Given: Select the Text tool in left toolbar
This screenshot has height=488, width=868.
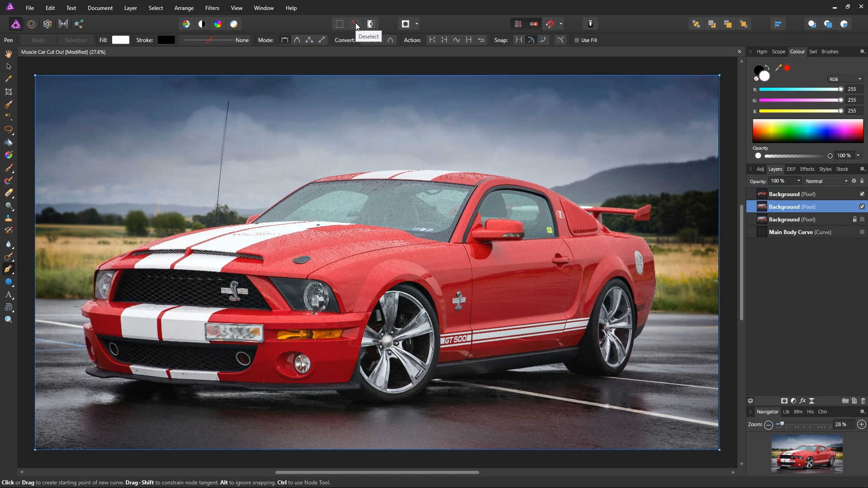Looking at the screenshot, I should pyautogui.click(x=8, y=295).
